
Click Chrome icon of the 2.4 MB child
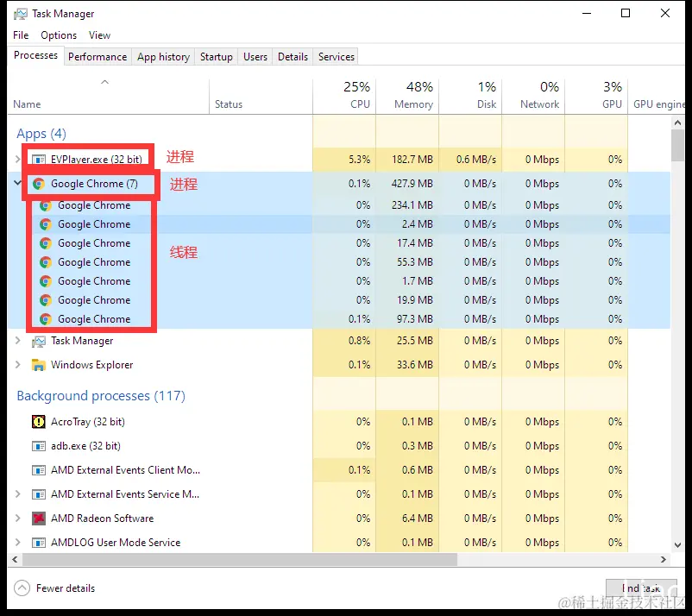point(46,224)
